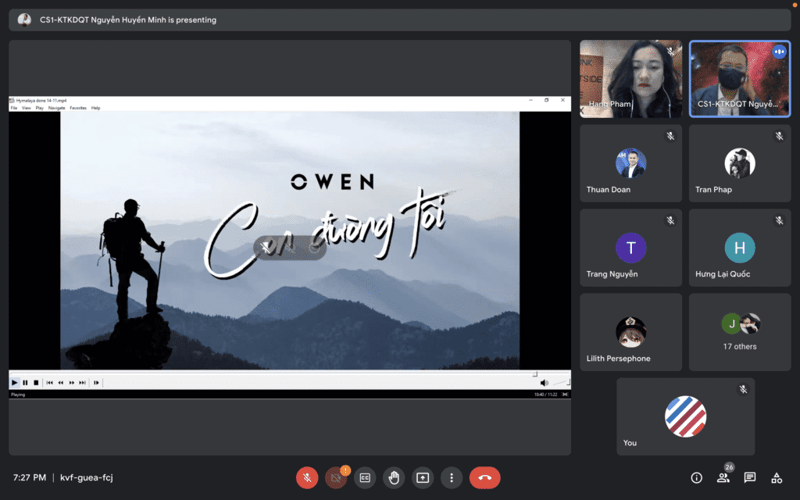
Task: Click the muted mic icon on Tran Phap's tile
Action: coord(779,136)
